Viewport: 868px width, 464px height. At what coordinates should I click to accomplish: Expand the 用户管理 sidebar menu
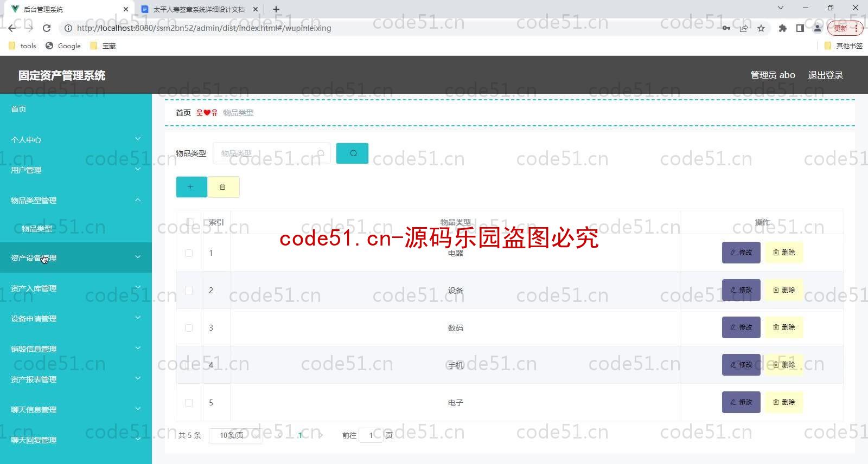pos(76,170)
